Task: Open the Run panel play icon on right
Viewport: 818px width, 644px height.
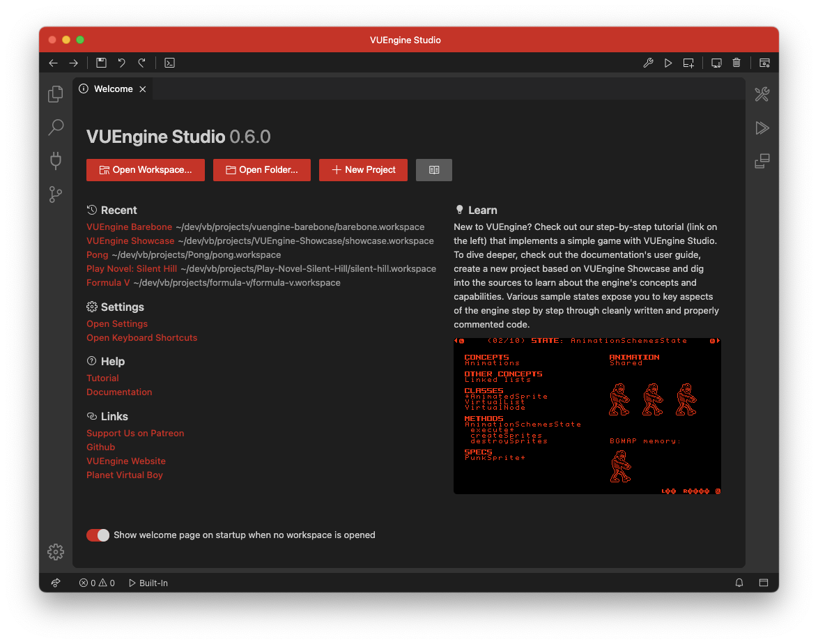Action: coord(762,128)
